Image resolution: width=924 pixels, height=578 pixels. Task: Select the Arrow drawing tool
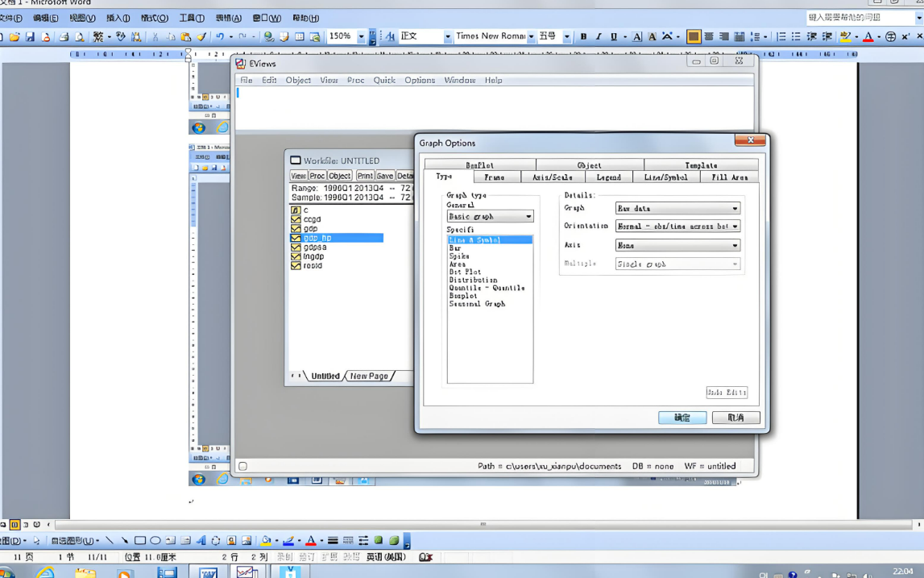point(124,540)
